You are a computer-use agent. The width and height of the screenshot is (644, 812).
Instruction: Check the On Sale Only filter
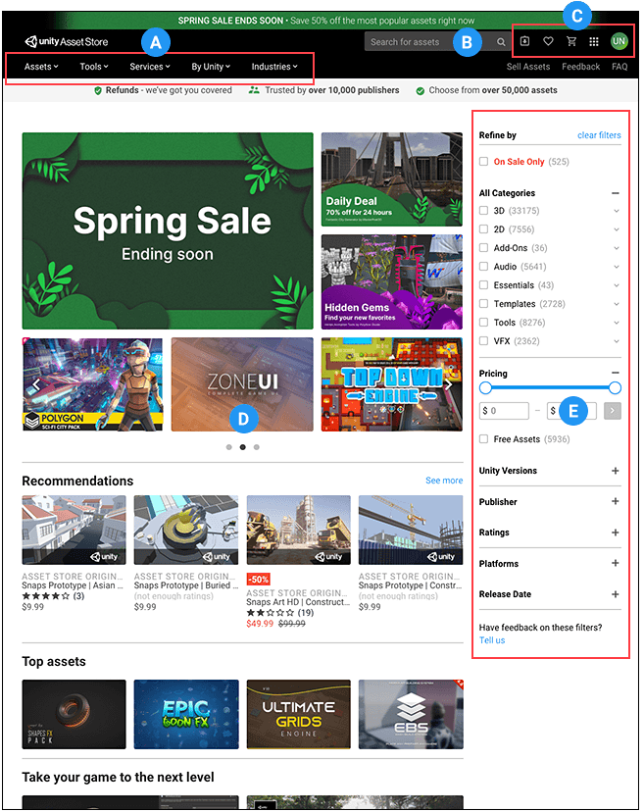click(484, 162)
